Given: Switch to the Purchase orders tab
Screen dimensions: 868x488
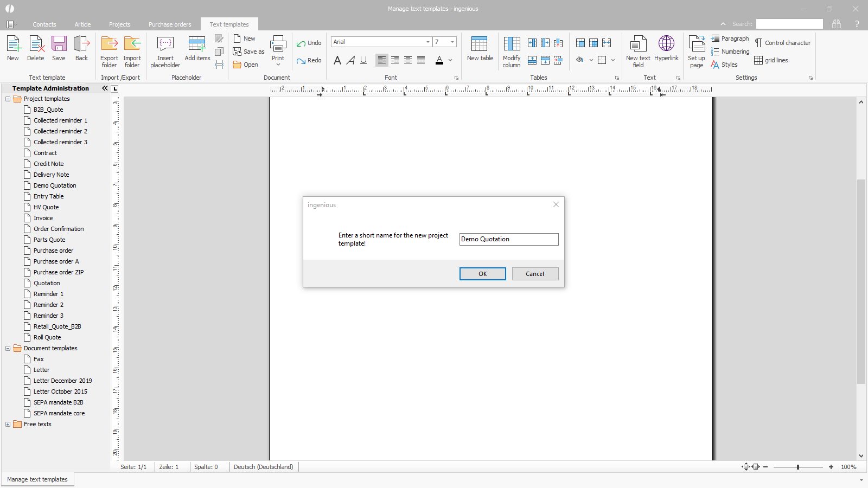Looking at the screenshot, I should (x=170, y=24).
